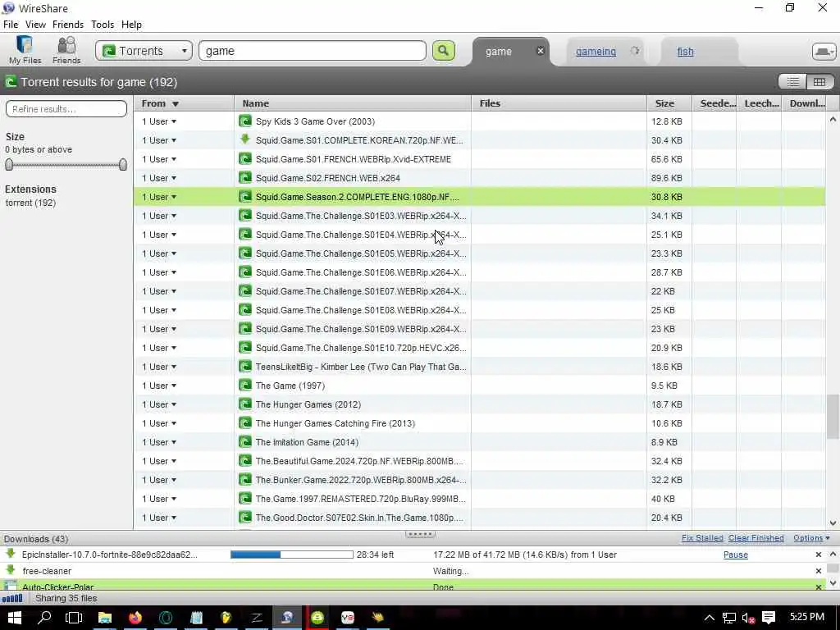Remove the free-cleaner download with its X
This screenshot has width=840, height=630.
tap(818, 571)
